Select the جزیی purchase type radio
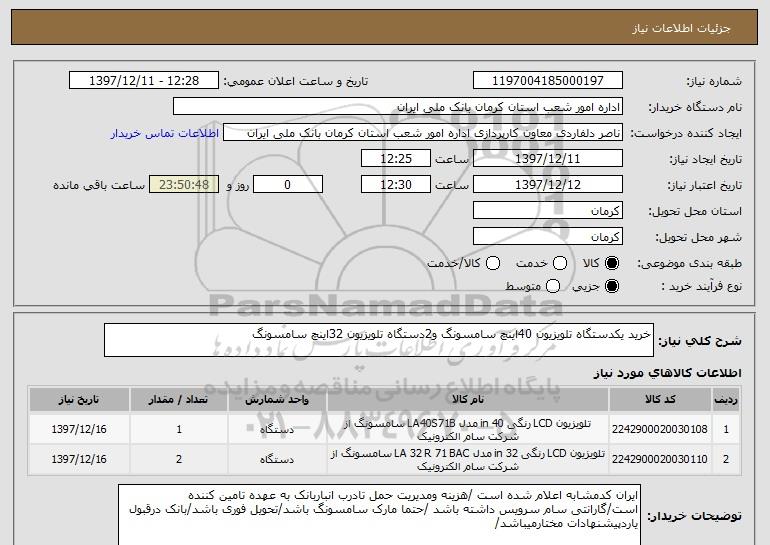This screenshot has height=545, width=770. pos(612,286)
